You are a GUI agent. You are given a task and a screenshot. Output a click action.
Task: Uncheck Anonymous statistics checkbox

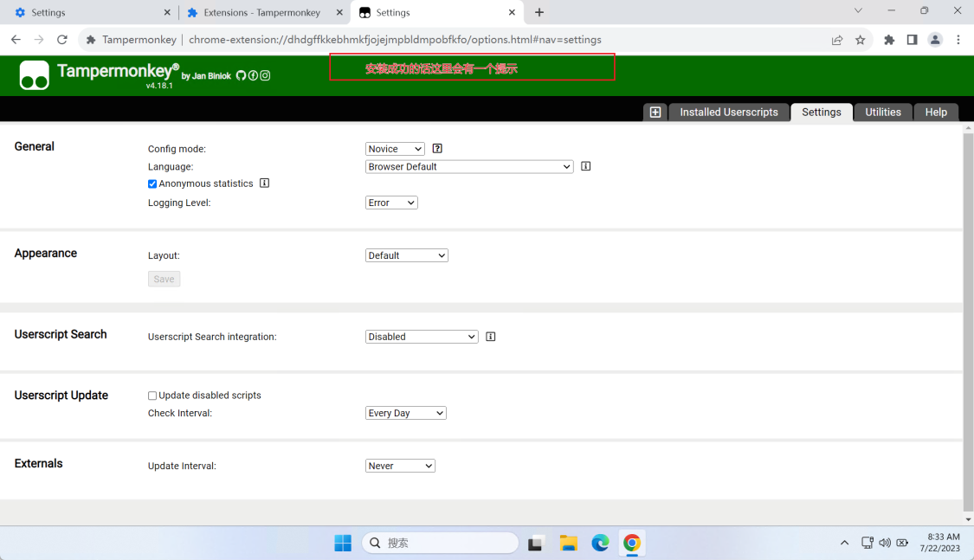[x=152, y=183]
